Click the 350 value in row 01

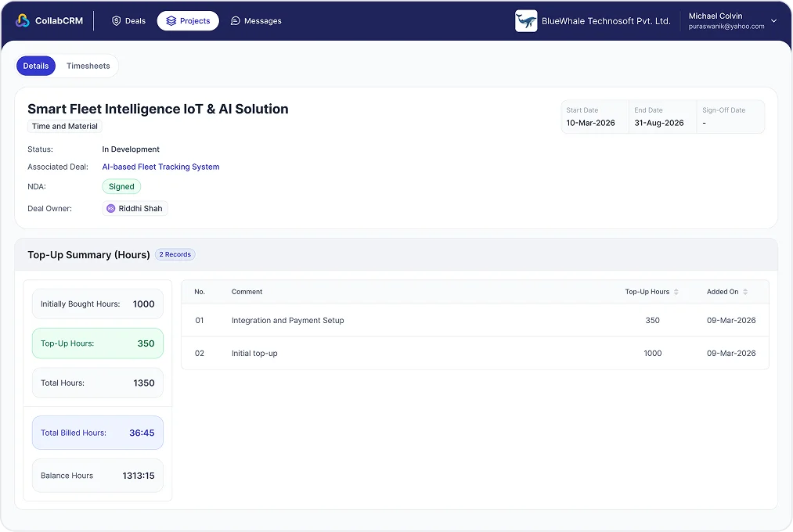tap(652, 320)
